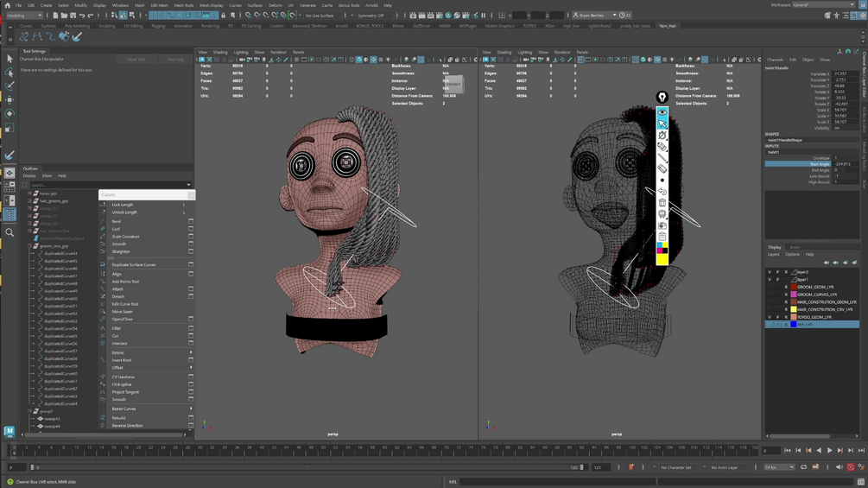Go to start of playback range
The image size is (868, 488).
(787, 451)
